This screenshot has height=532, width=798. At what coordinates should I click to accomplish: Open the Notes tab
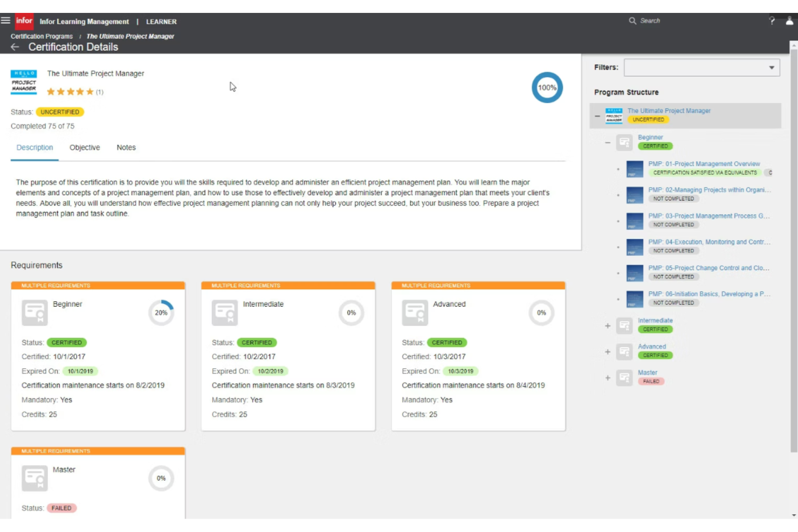(x=126, y=148)
